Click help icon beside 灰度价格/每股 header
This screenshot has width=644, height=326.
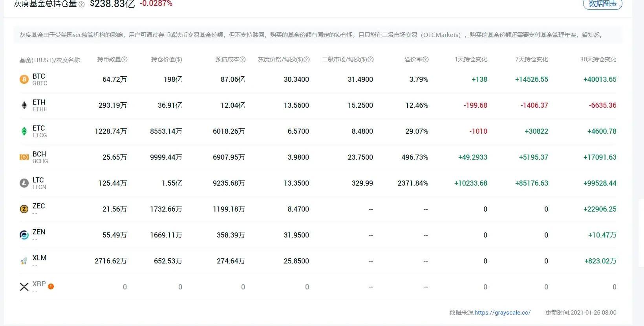click(307, 59)
